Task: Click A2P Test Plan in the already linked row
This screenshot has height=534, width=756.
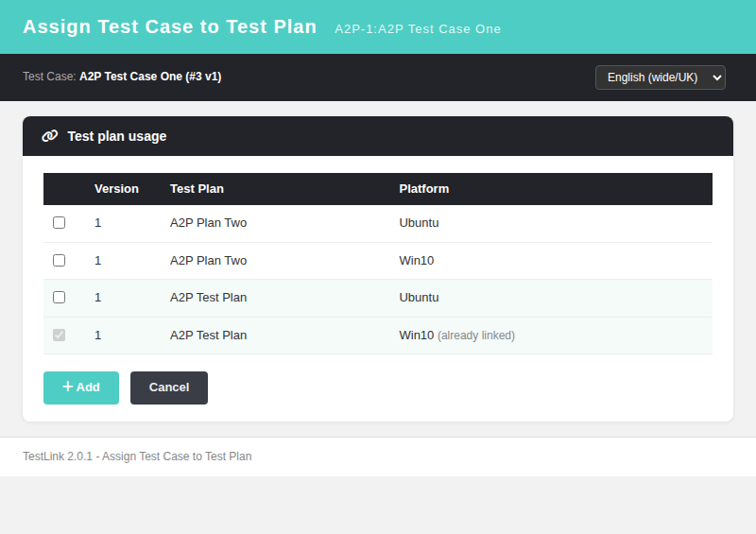Action: pos(208,336)
